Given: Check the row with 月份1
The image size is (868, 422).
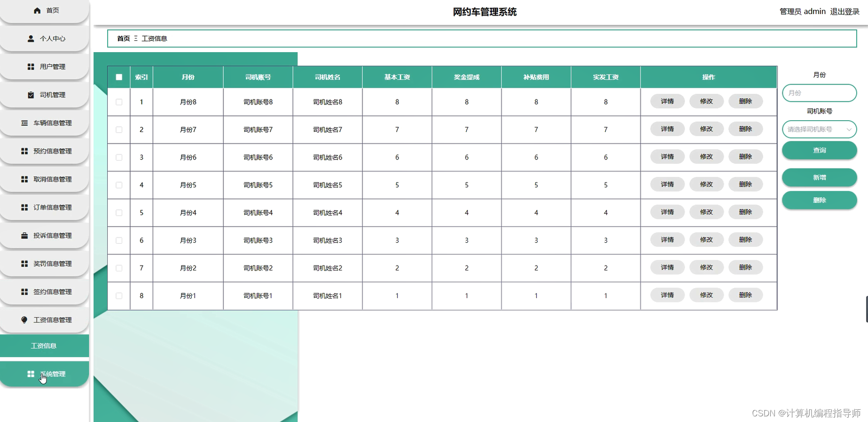Looking at the screenshot, I should (119, 296).
